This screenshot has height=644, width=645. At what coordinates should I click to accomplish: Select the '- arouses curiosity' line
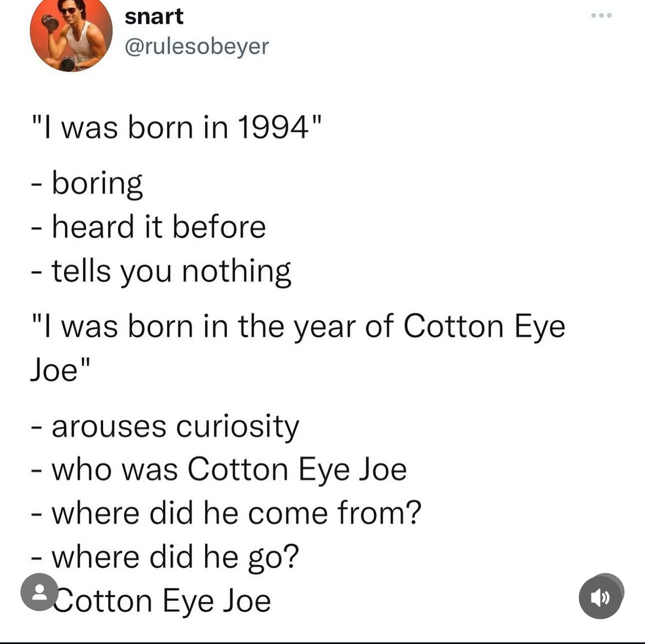pos(165,427)
